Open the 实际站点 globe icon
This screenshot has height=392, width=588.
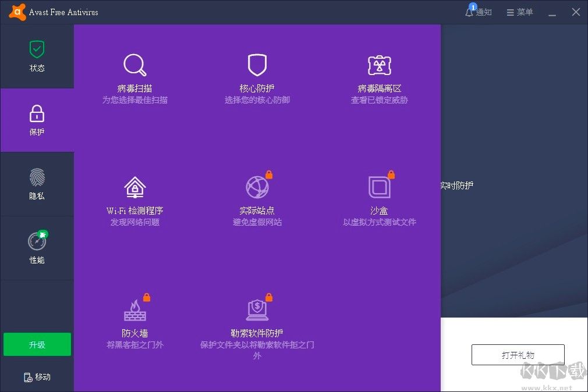point(257,187)
